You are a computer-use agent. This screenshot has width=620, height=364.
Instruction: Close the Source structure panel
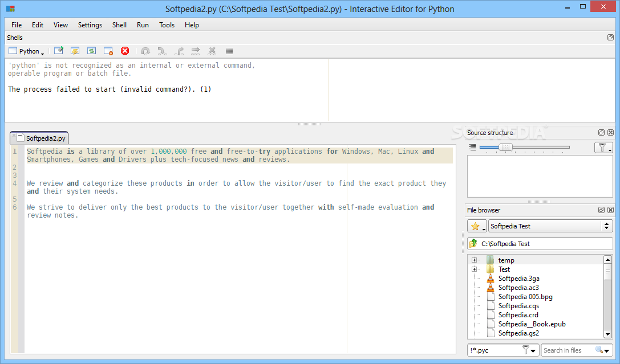pyautogui.click(x=610, y=133)
